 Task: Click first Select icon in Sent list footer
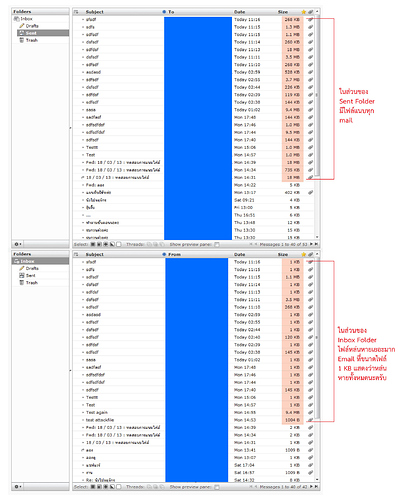point(93,244)
